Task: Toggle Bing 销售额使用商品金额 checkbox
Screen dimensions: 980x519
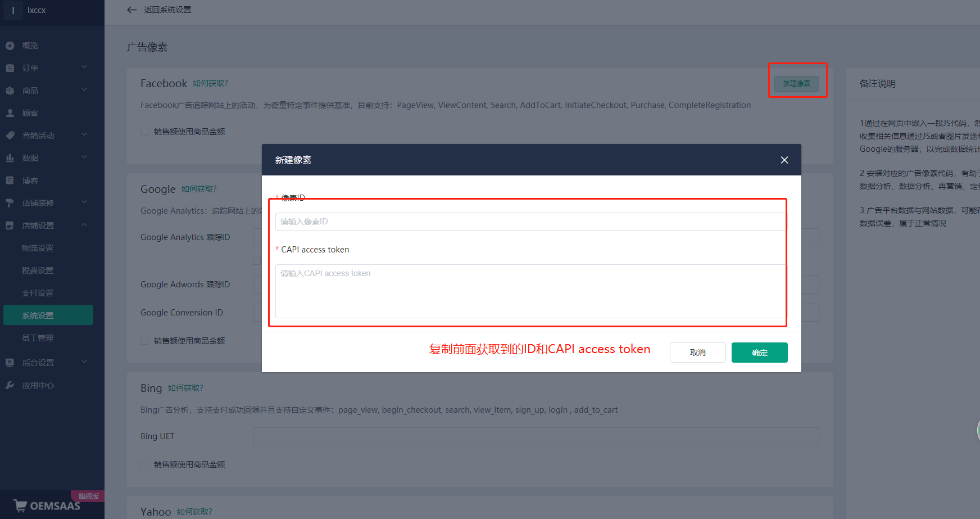Action: [144, 464]
